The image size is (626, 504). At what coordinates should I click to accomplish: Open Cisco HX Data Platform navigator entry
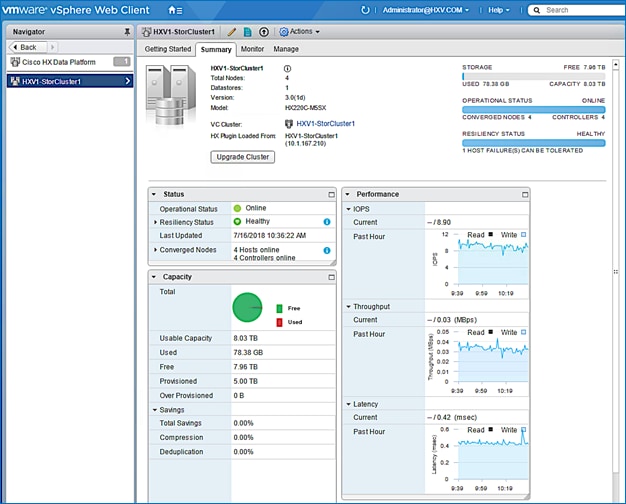70,62
